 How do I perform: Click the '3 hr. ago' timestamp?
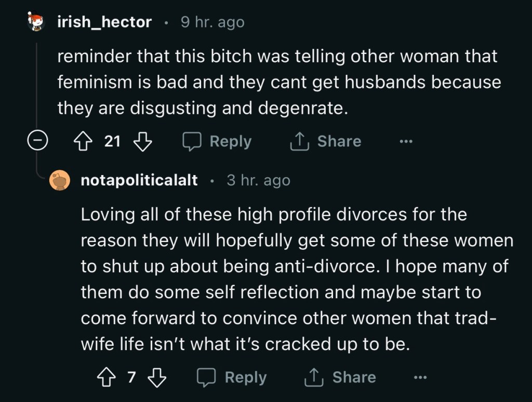[x=258, y=180]
